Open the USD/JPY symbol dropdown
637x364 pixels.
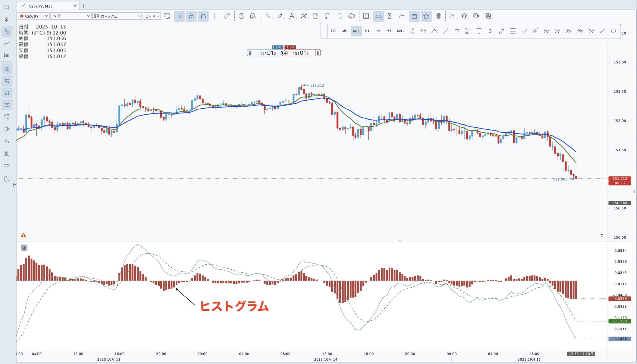(34, 16)
